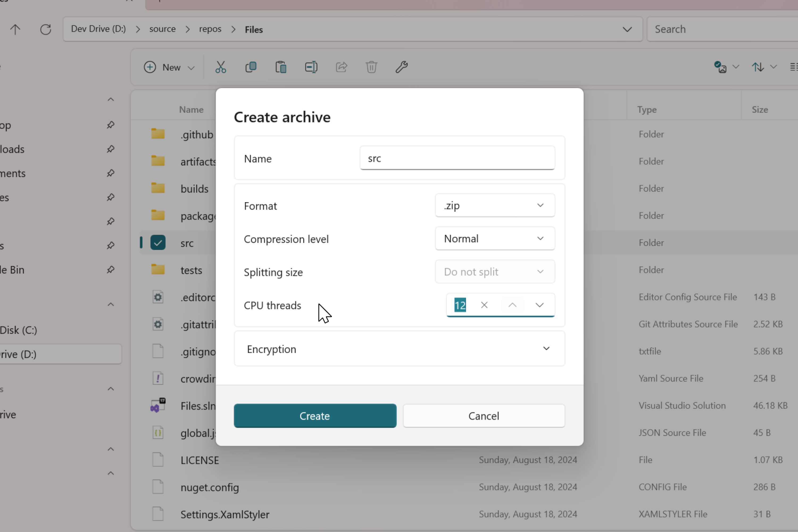Screen dimensions: 798x532
Task: Cut the selected item with the scissors icon
Action: coord(221,67)
